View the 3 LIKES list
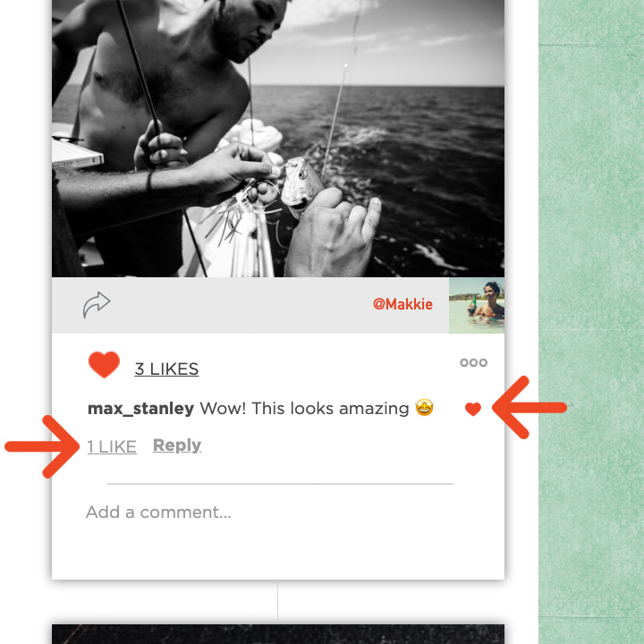Screen dimensions: 644x644 (166, 369)
